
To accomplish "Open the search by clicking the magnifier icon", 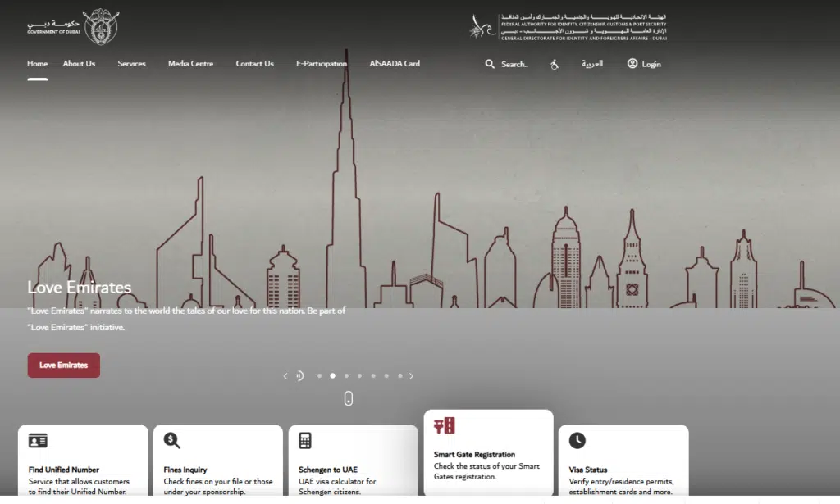I will pos(491,64).
